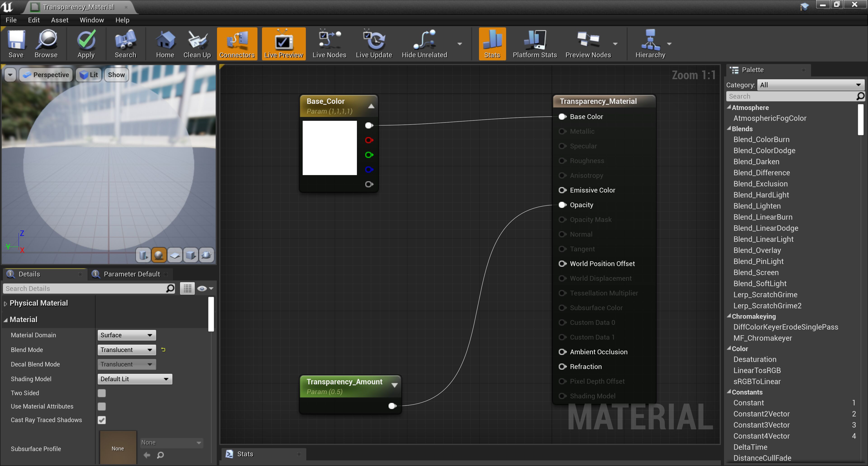
Task: Select Blend_Overlay from the Palette
Action: click(757, 250)
